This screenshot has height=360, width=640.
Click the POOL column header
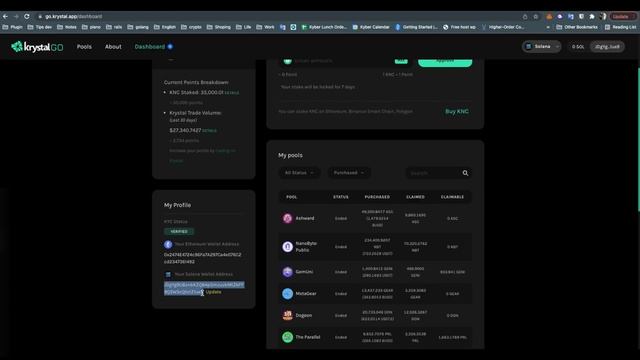click(291, 197)
